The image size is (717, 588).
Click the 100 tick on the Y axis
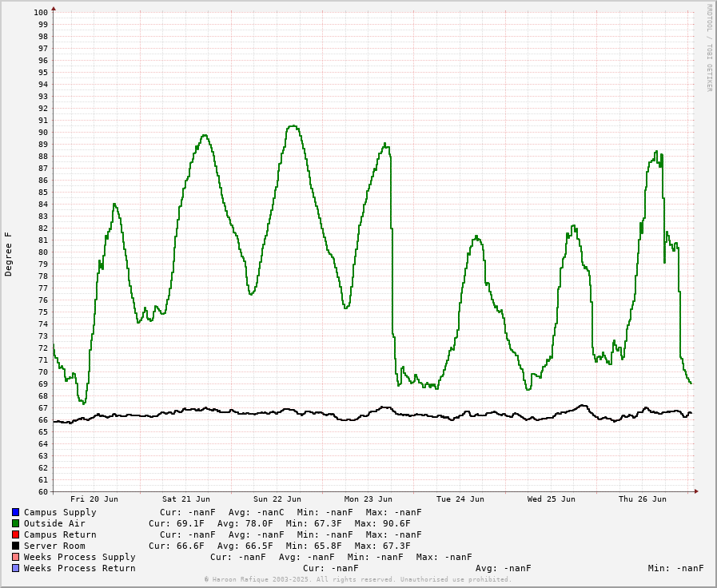(x=41, y=12)
